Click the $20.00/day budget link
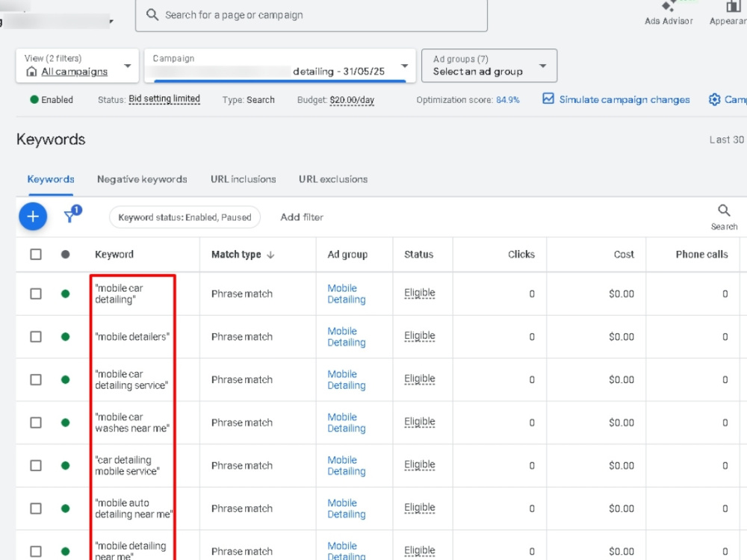 click(352, 99)
